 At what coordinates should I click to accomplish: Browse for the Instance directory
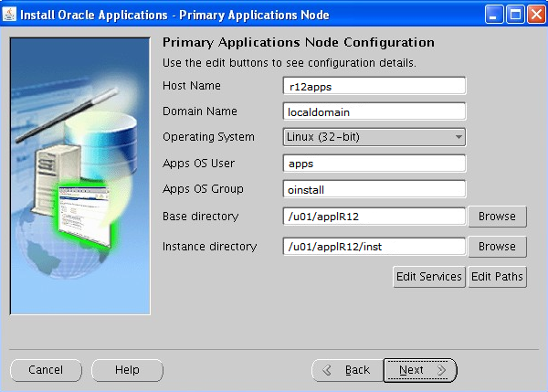(497, 247)
